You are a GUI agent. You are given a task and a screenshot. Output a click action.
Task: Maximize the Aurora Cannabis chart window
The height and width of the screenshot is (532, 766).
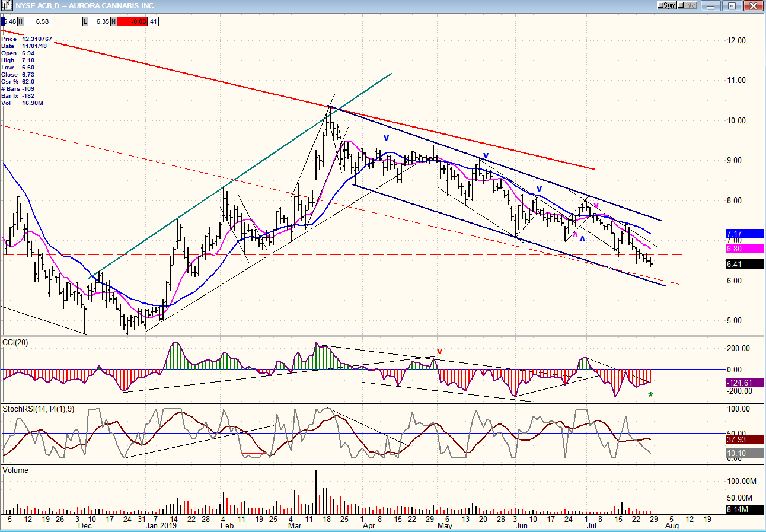pos(732,5)
